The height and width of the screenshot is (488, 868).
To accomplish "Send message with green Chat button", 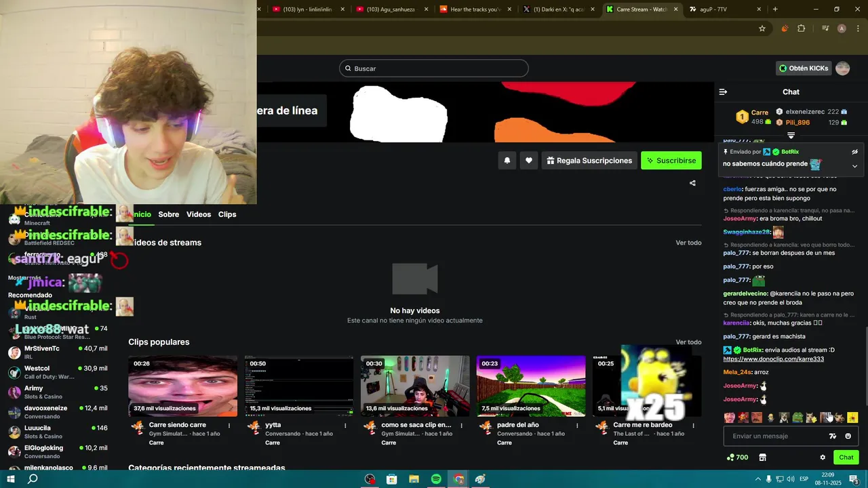I will pos(846,457).
